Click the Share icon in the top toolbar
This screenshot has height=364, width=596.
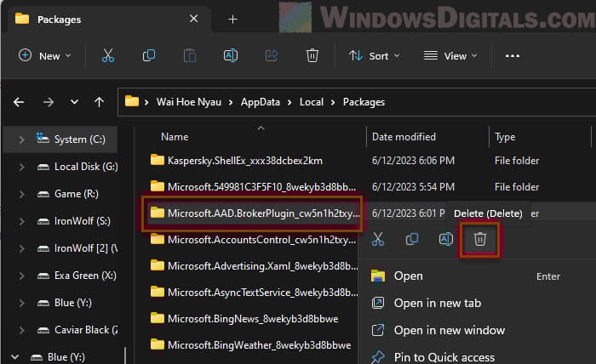(x=272, y=56)
